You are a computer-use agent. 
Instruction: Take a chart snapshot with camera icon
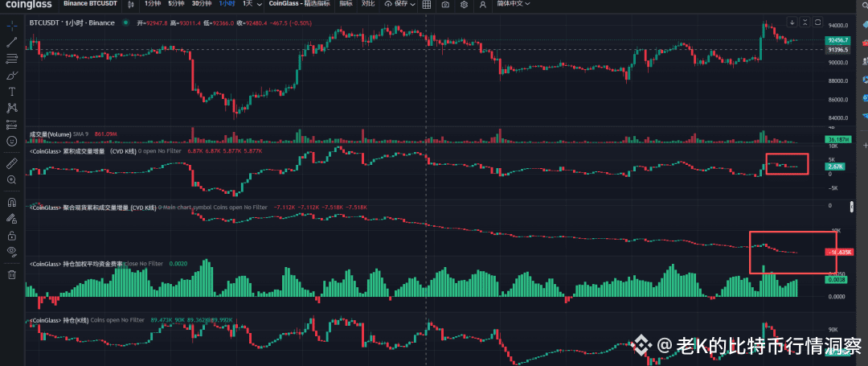coord(445,4)
